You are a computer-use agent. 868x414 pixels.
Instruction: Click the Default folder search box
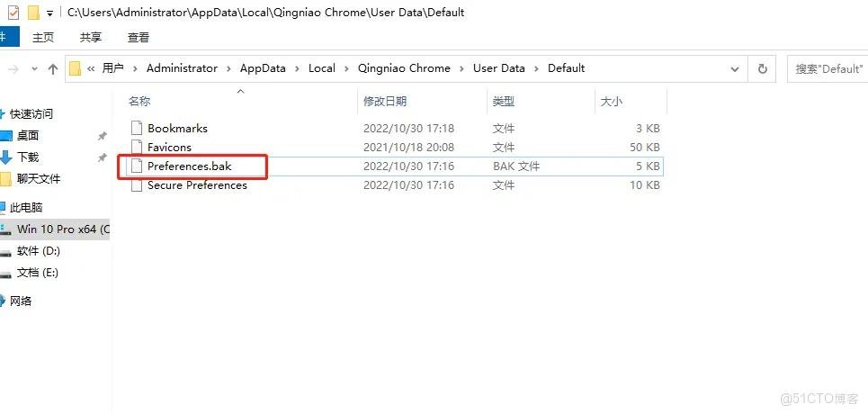coord(828,68)
